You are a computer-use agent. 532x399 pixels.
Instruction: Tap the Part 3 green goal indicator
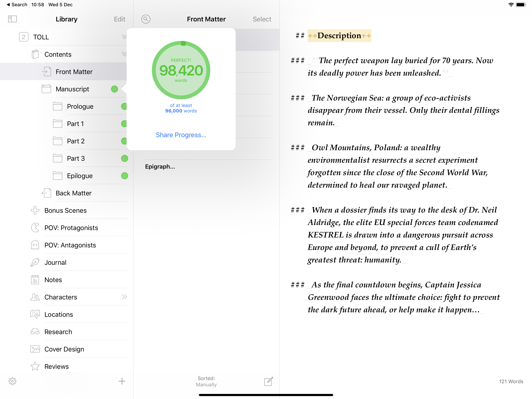click(125, 158)
